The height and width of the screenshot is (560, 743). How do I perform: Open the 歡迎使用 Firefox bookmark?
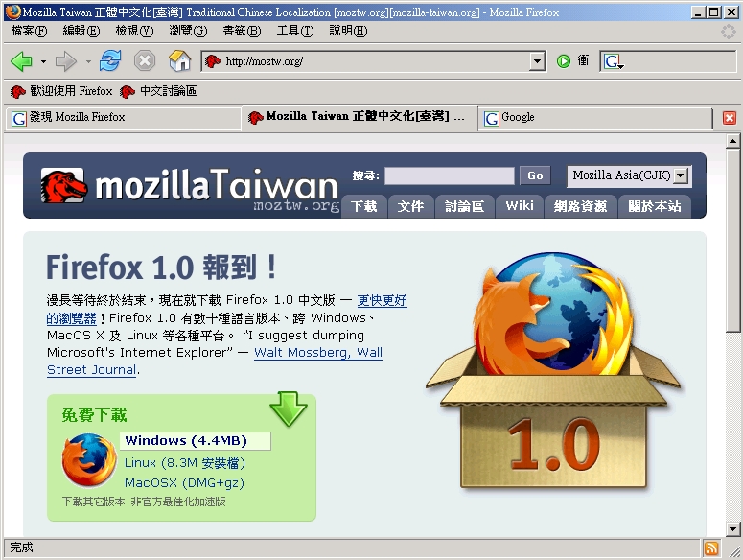click(x=61, y=91)
